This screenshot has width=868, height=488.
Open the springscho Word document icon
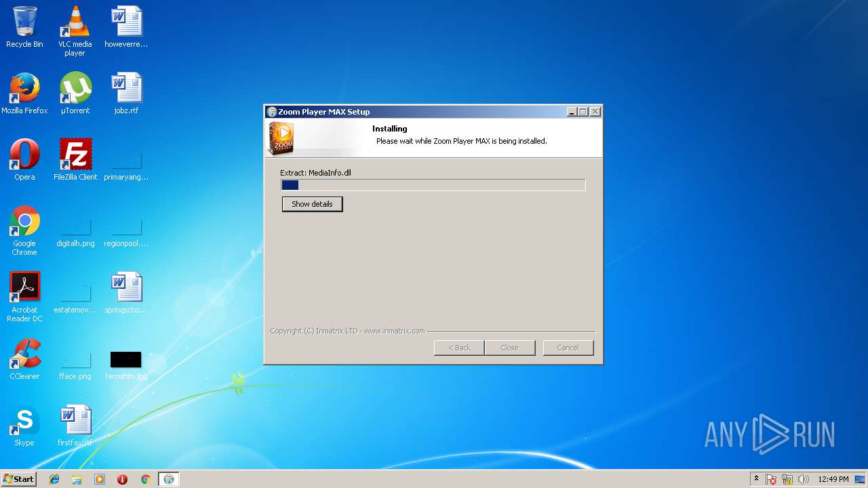[126, 293]
